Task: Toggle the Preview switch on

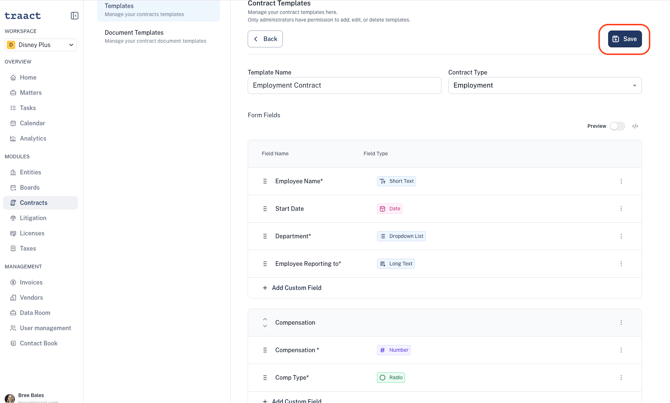Action: [x=617, y=126]
